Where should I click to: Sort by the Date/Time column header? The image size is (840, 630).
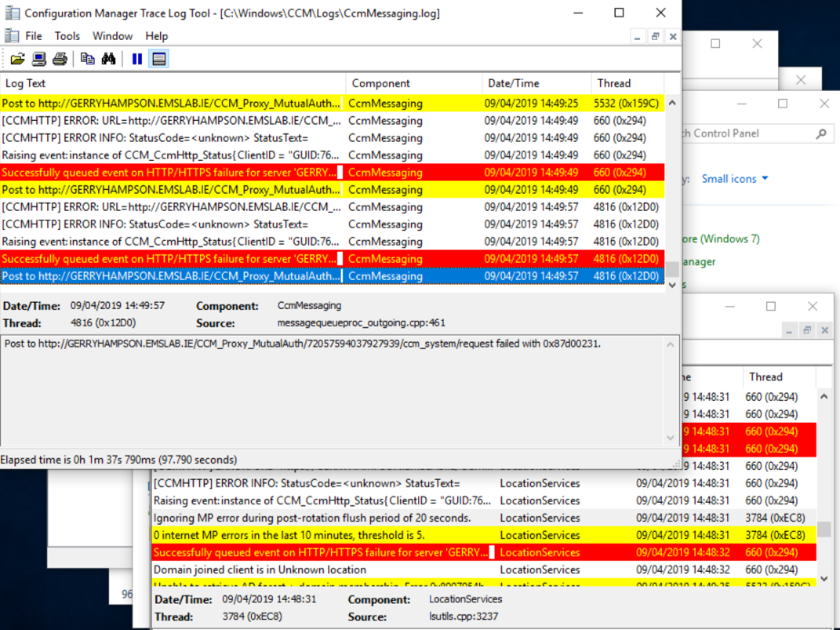pos(536,83)
